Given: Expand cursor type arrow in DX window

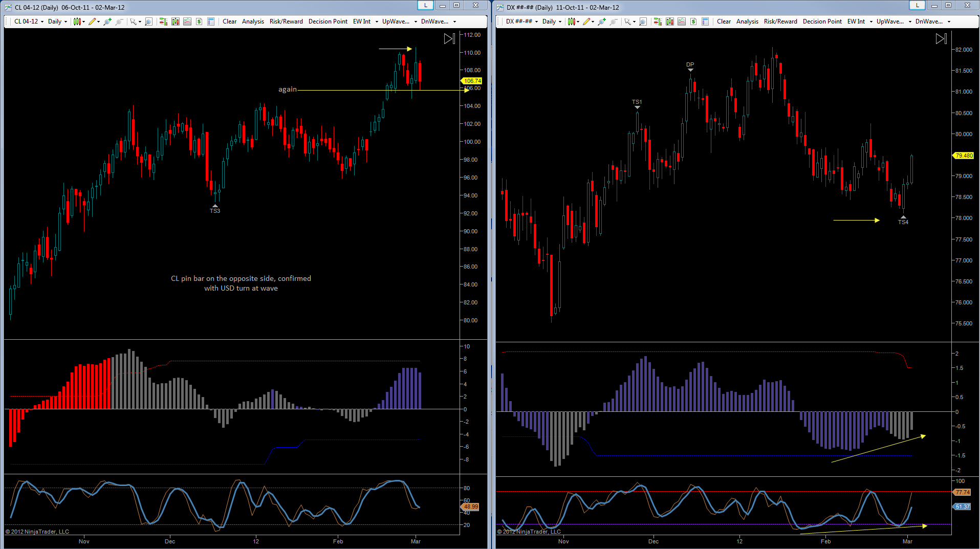Looking at the screenshot, I should coord(635,21).
